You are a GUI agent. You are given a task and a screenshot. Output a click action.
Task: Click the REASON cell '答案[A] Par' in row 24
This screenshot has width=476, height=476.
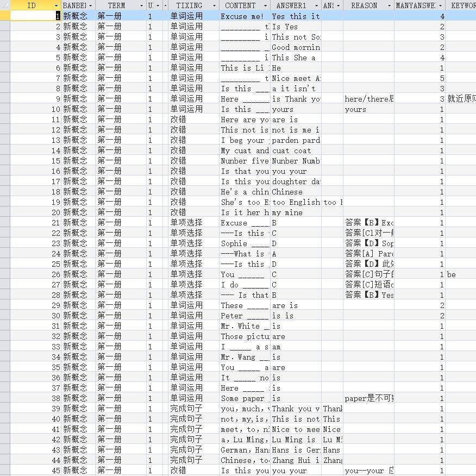click(x=368, y=253)
